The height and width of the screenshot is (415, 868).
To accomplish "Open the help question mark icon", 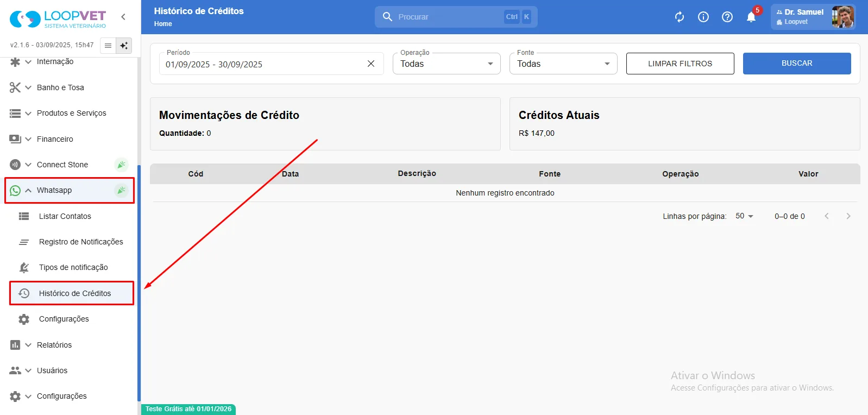I will [727, 17].
